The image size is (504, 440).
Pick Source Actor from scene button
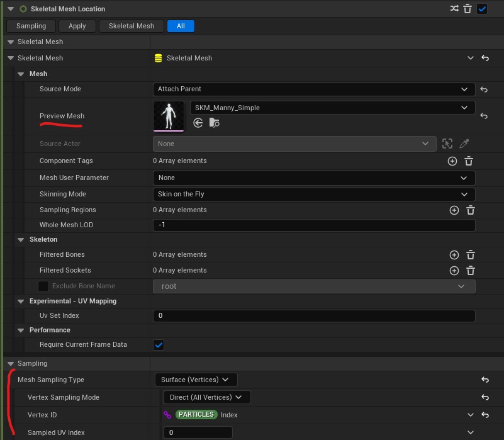(x=447, y=144)
